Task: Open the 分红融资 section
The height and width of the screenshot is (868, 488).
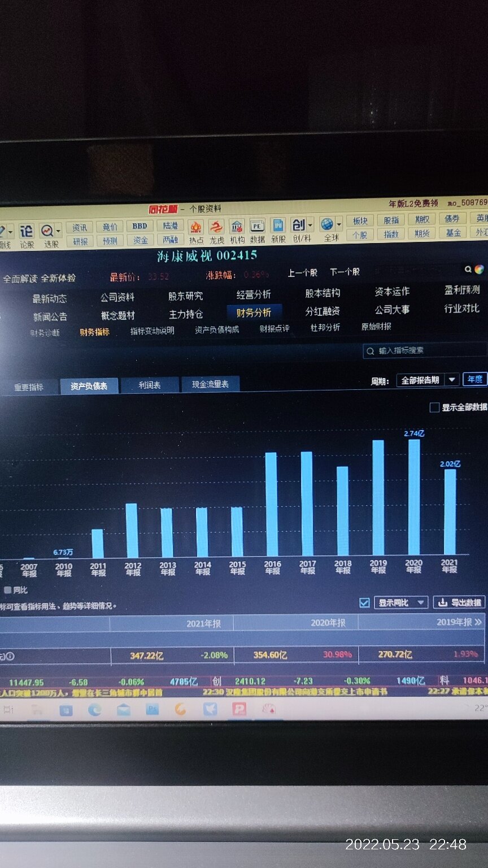Action: click(x=323, y=311)
